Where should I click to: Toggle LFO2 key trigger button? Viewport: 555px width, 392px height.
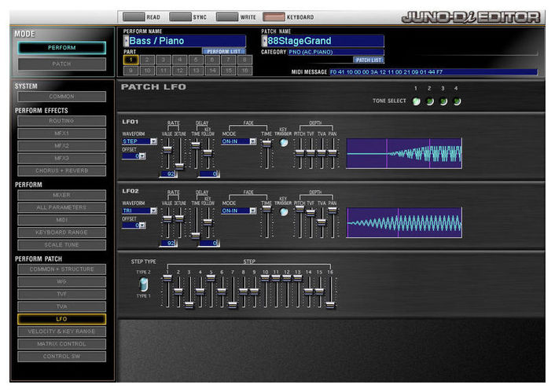pyautogui.click(x=284, y=212)
